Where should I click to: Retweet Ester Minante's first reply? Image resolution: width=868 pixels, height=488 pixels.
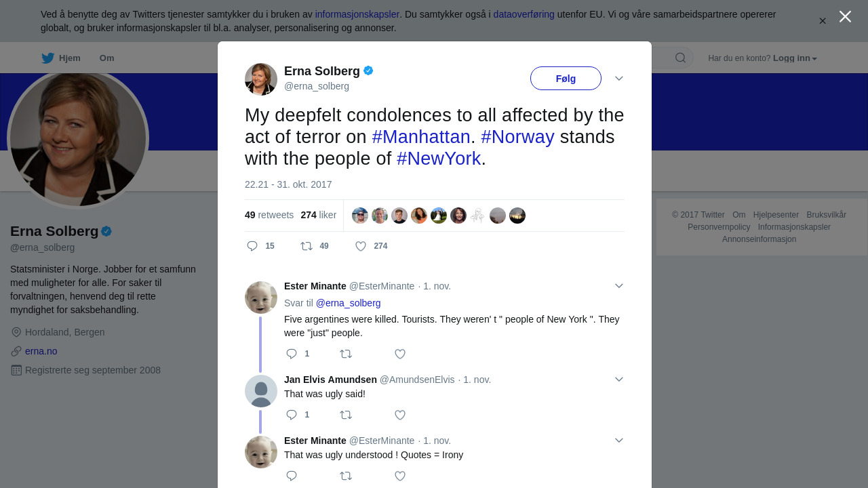346,354
